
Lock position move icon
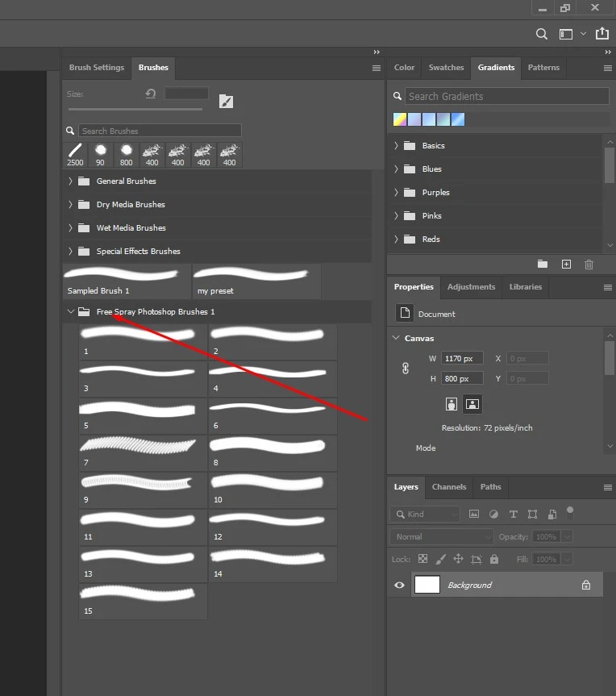point(459,559)
